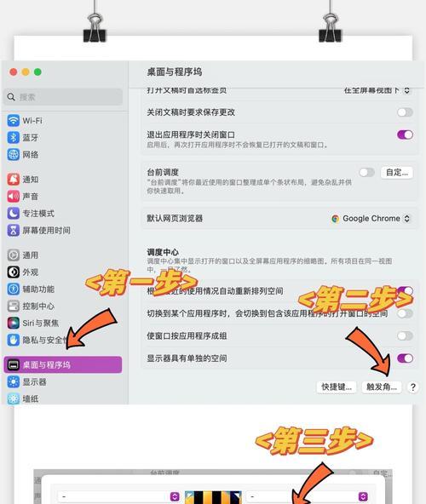Select 桌面与程序坞 in sidebar
The height and width of the screenshot is (504, 426).
[63, 365]
